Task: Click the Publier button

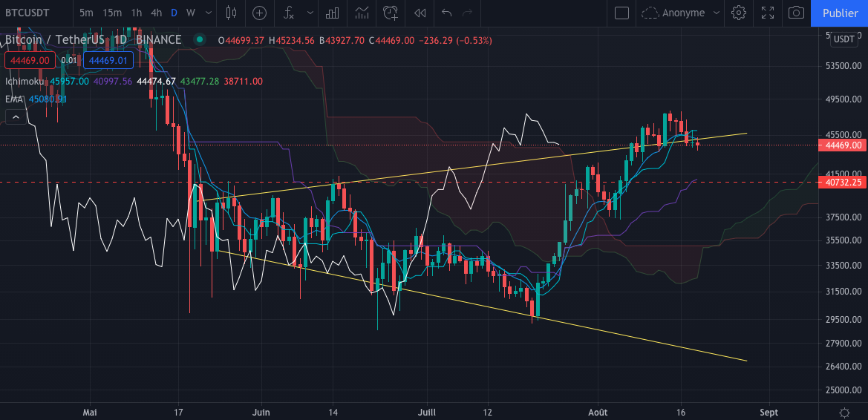Action: click(839, 13)
